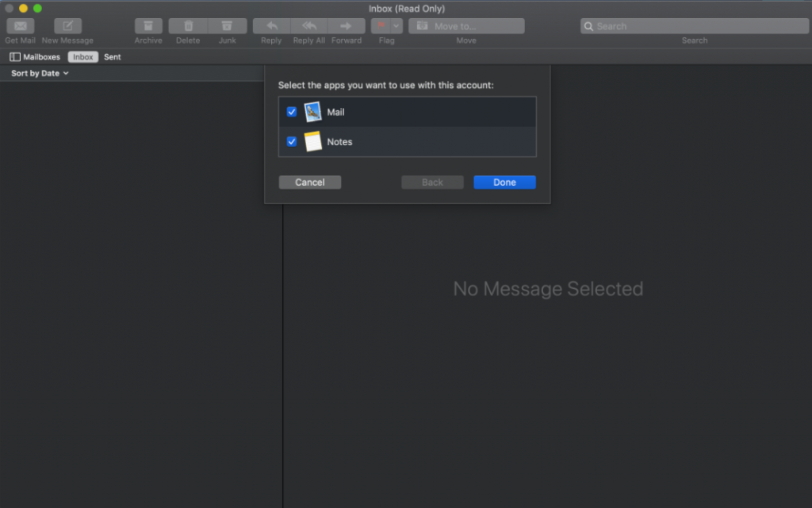Mark as Junk using toolbar icon
The height and width of the screenshot is (508, 812).
pyautogui.click(x=228, y=26)
